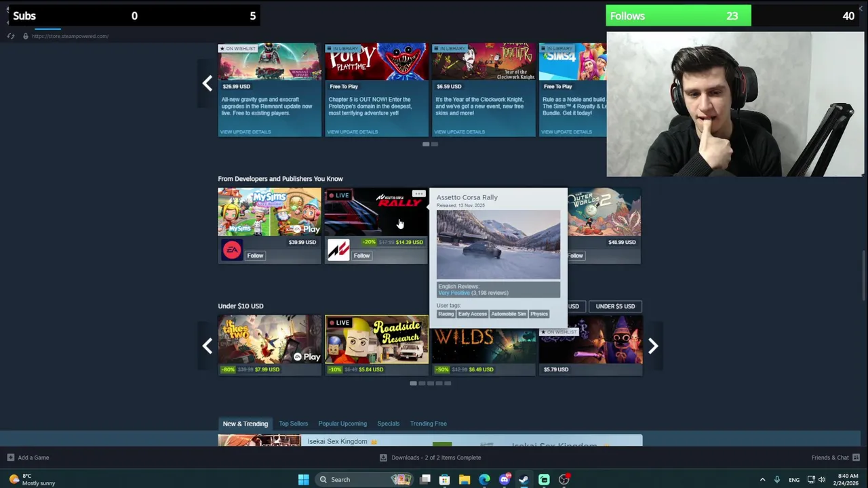Switch to the New & Trending tab
Screen dimensions: 868x488
(245, 424)
